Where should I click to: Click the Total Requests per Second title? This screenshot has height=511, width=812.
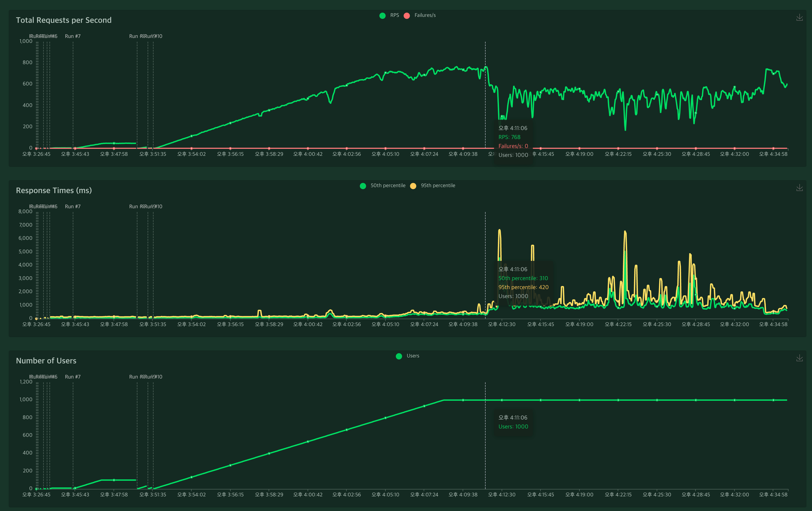[64, 20]
